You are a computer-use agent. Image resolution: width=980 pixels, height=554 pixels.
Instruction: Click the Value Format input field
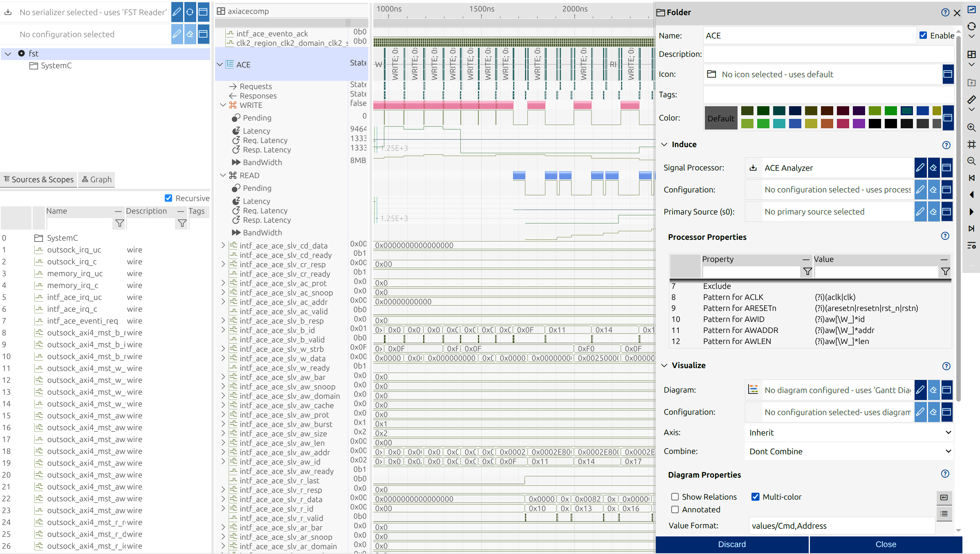click(841, 525)
